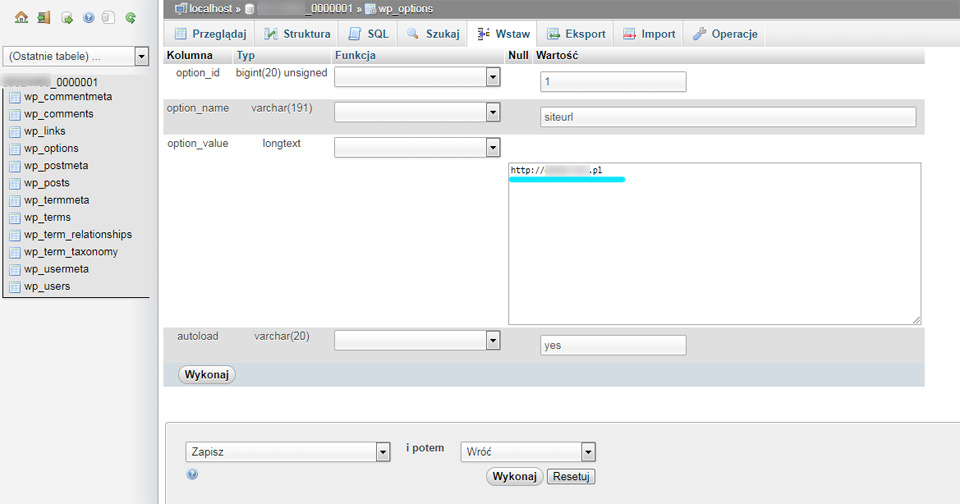The image size is (960, 504).
Task: Switch to the SQL tab
Action: tap(368, 34)
